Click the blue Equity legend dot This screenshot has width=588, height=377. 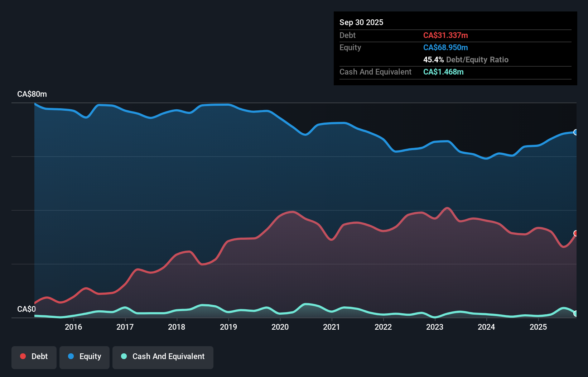pos(71,356)
